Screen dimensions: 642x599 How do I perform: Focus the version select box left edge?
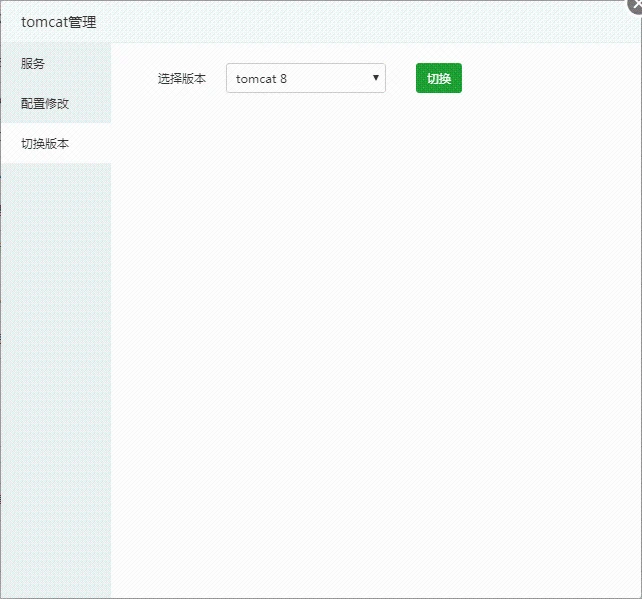231,78
